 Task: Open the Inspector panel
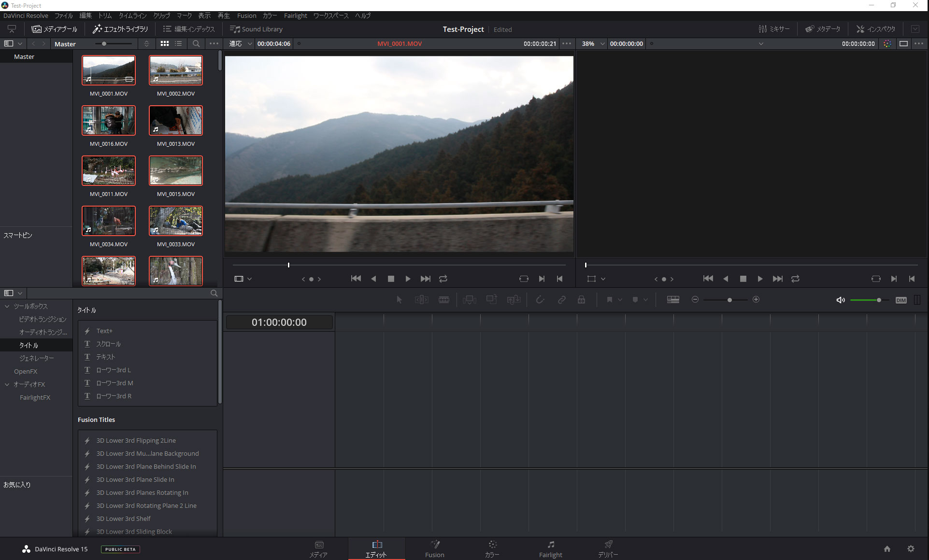point(876,29)
